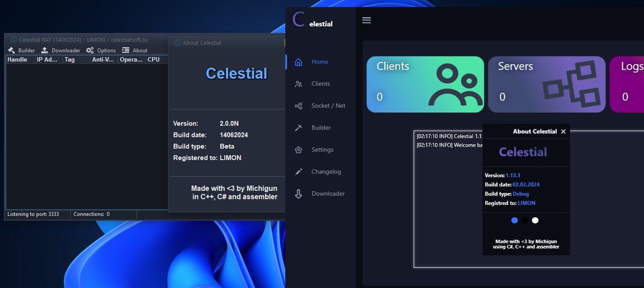Click the Options gears icon in RAT toolbar
Screen dimensions: 644x288
tap(90, 51)
